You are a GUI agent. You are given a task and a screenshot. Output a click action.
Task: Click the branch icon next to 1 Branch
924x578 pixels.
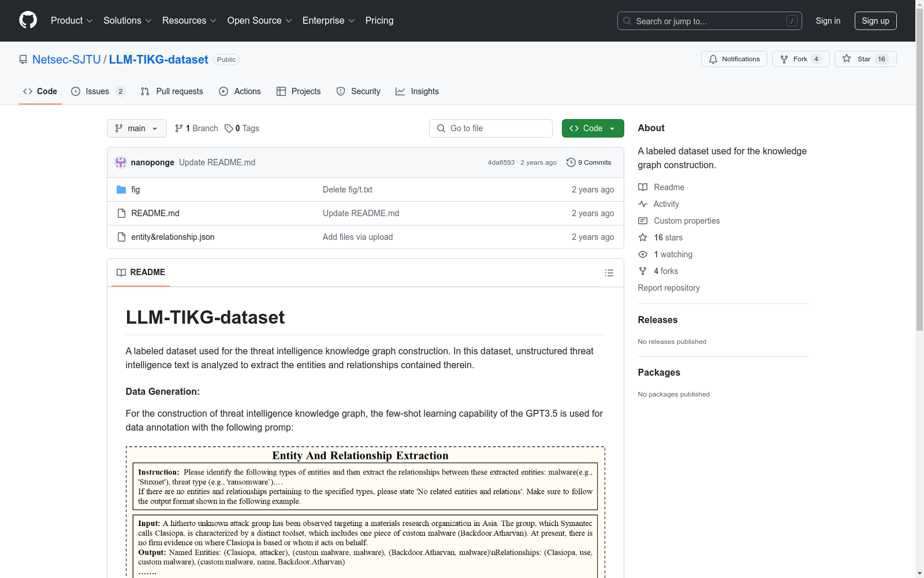[x=179, y=128]
